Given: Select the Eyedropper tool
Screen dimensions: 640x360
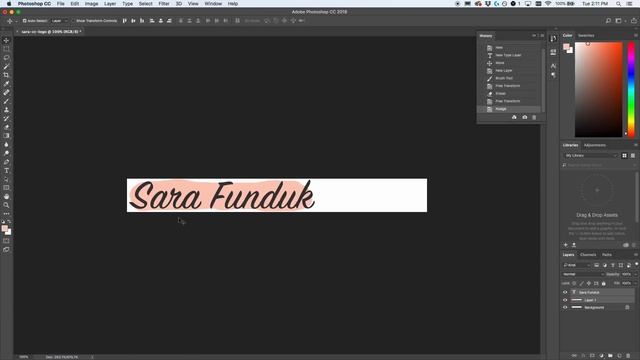Looking at the screenshot, I should 6,84.
